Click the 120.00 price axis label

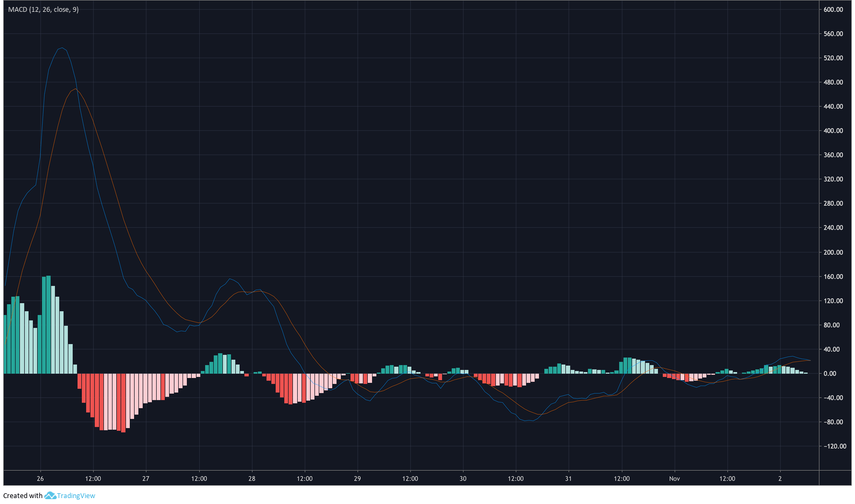(x=833, y=301)
